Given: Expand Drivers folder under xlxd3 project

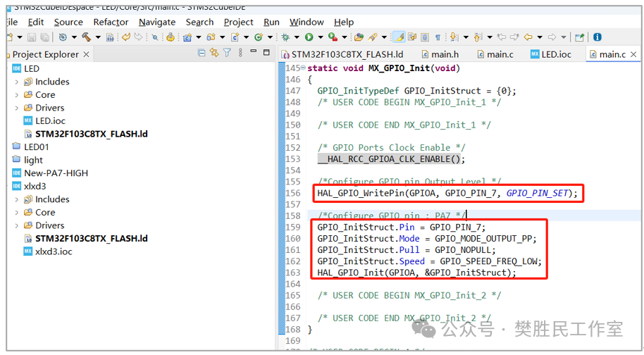Looking at the screenshot, I should 16,225.
